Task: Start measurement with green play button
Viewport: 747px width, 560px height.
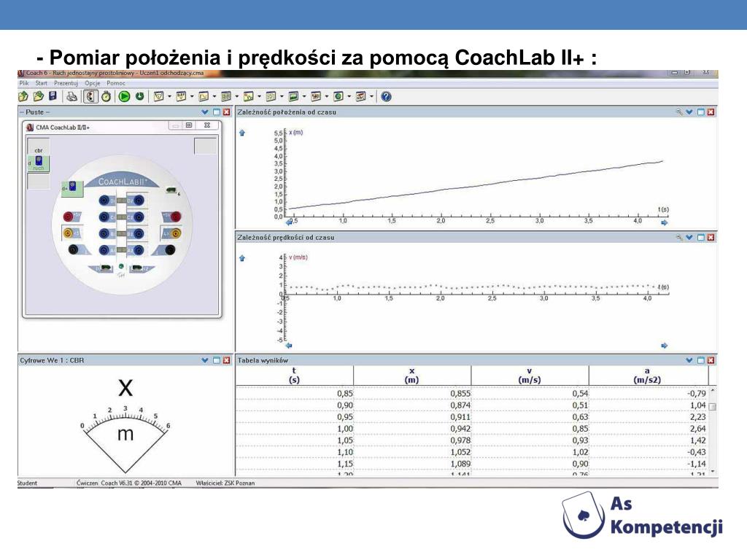Action: [x=124, y=97]
